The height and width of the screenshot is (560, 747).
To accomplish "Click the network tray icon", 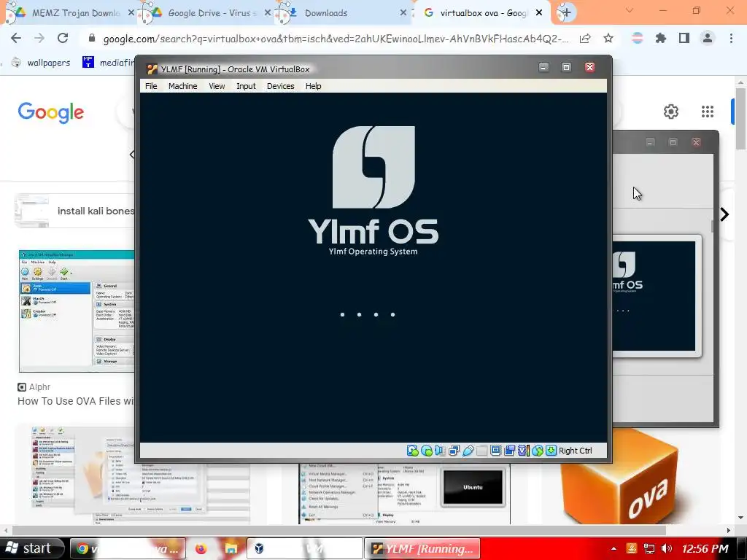I will coord(649,548).
